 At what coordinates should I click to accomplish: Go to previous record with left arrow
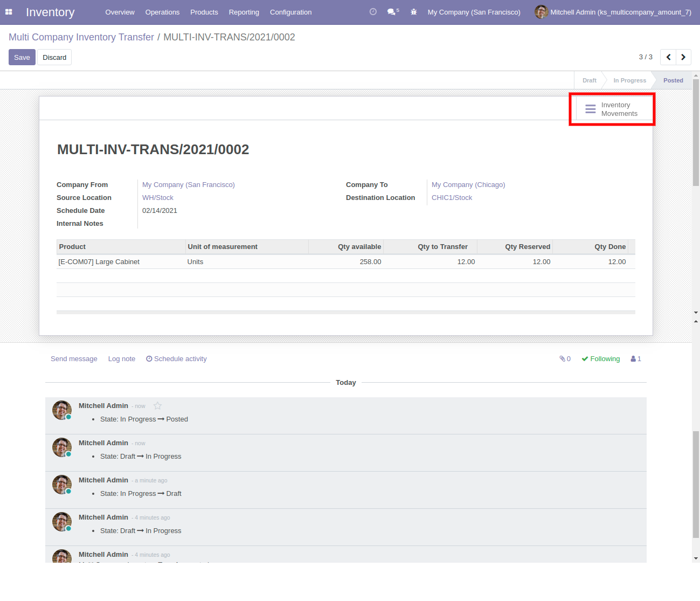[668, 57]
